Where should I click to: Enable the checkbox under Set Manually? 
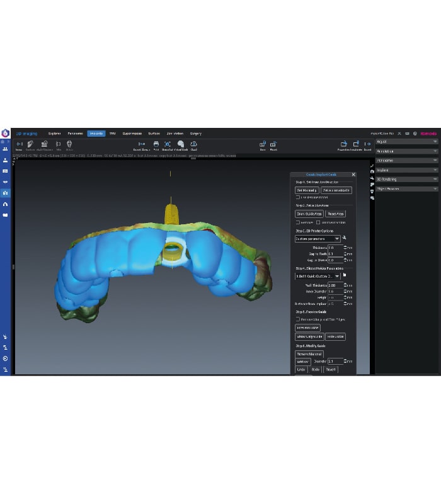[x=297, y=197]
